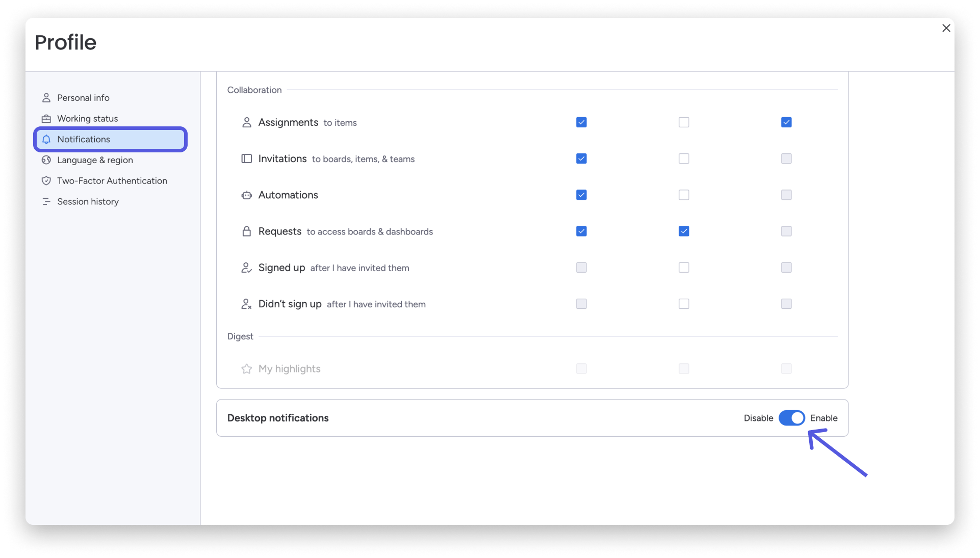Screen dimensions: 980x558
Task: Click the Profile dialog title
Action: click(65, 42)
